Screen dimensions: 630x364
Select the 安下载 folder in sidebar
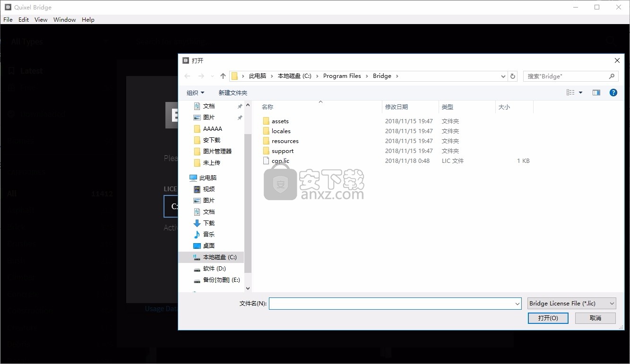(211, 140)
